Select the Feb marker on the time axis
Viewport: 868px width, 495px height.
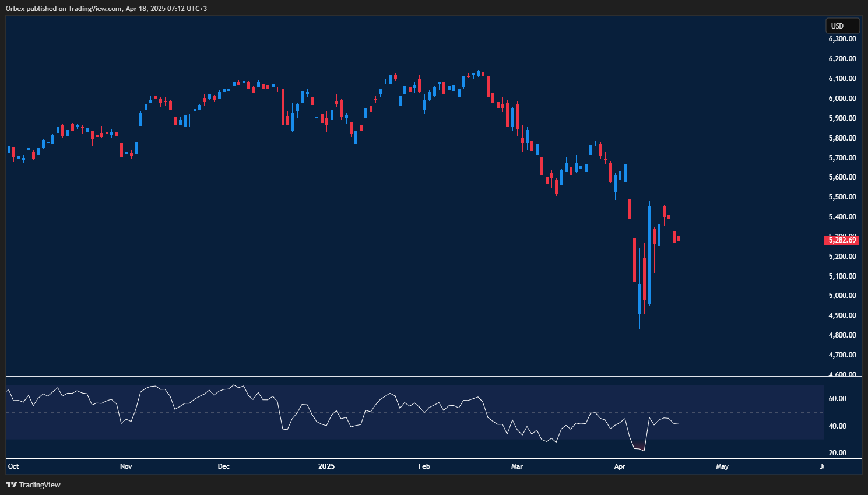coord(424,466)
